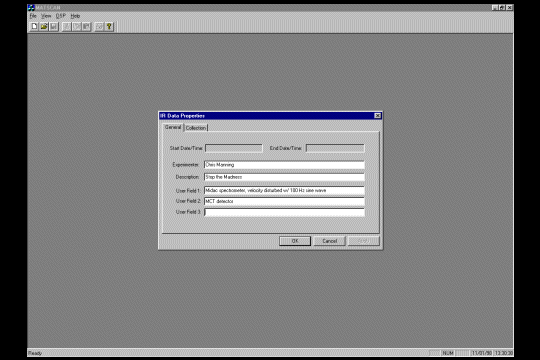The image size is (540, 360).
Task: Click the Copy toolbar icon
Action: click(76, 27)
